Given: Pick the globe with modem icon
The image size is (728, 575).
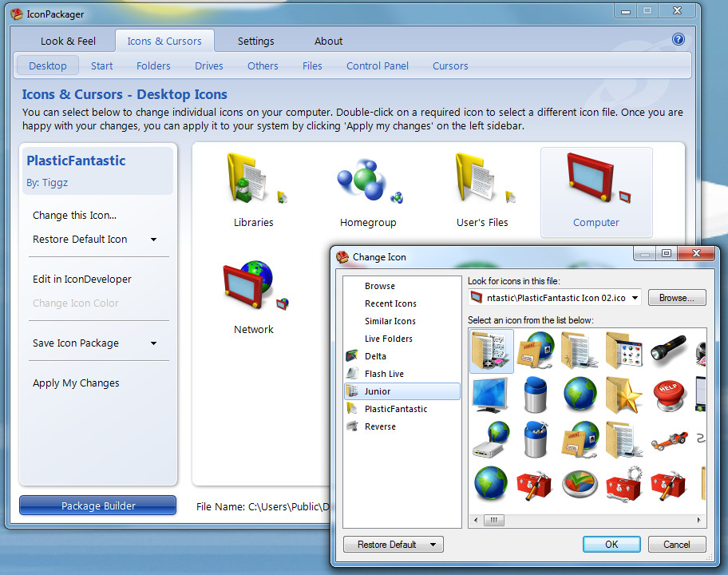Looking at the screenshot, I should pyautogui.click(x=490, y=439).
